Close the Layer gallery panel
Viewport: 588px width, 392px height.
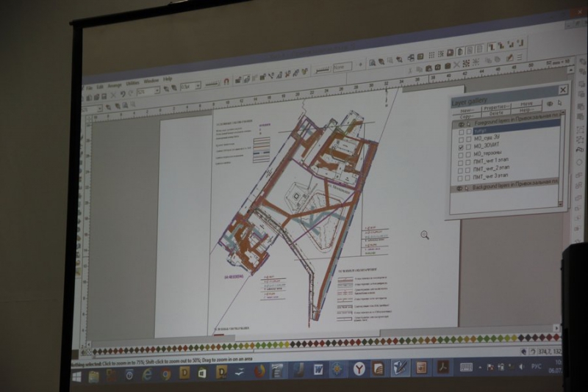point(563,90)
